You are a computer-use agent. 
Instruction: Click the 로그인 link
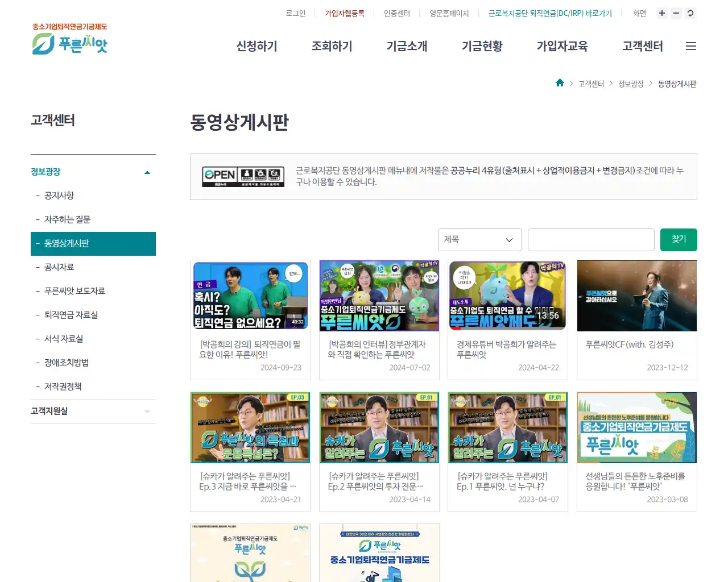[295, 13]
